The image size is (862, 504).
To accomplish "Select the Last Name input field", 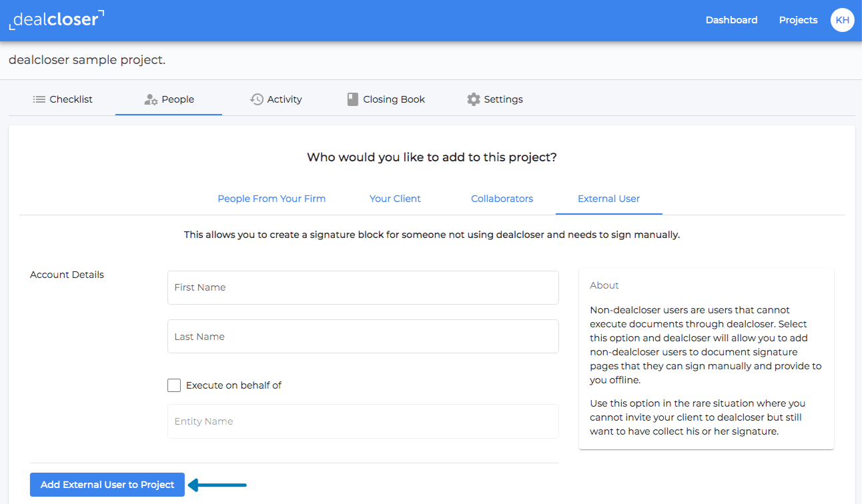I will coord(363,336).
